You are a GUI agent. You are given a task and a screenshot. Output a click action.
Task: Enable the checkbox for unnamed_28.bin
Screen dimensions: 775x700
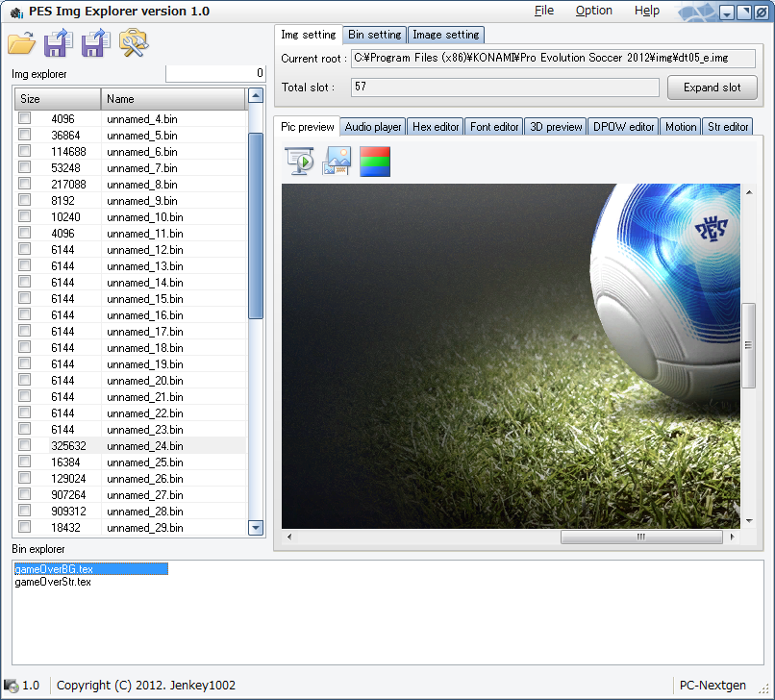coord(25,512)
